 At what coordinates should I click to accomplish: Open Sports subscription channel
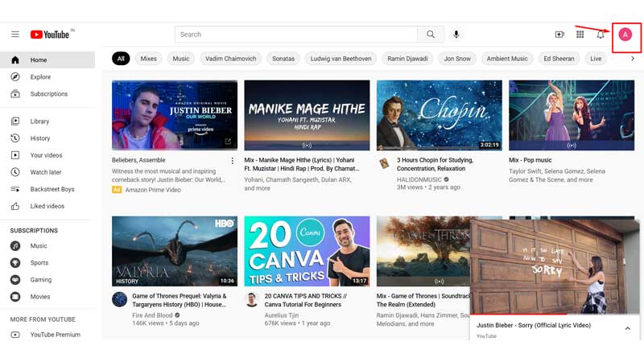(47, 263)
